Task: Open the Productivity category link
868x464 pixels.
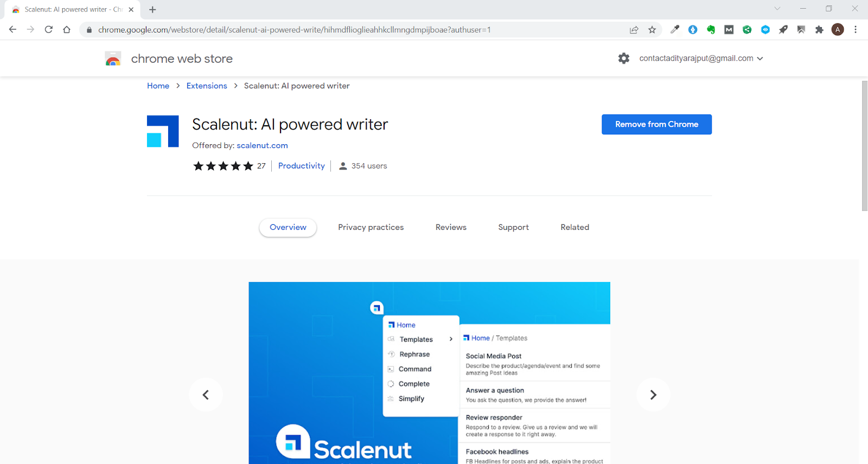Action: tap(302, 166)
